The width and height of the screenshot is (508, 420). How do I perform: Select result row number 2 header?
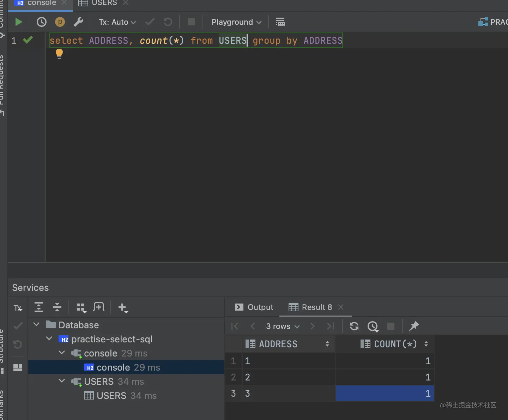tap(234, 377)
